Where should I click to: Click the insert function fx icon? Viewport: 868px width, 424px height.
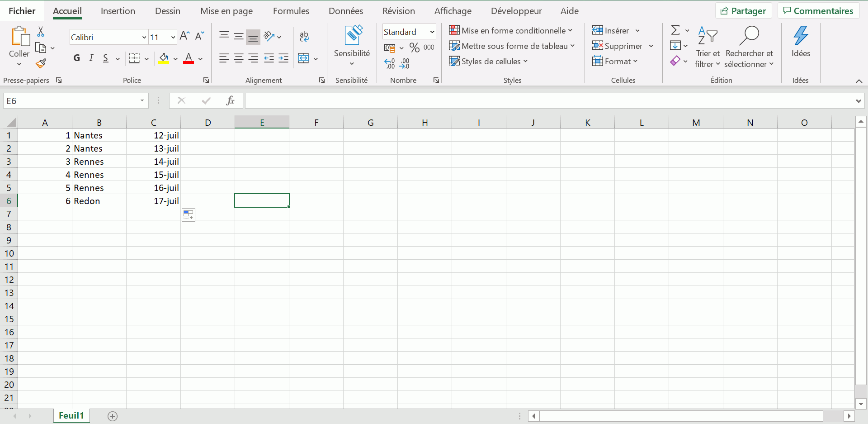pos(230,100)
